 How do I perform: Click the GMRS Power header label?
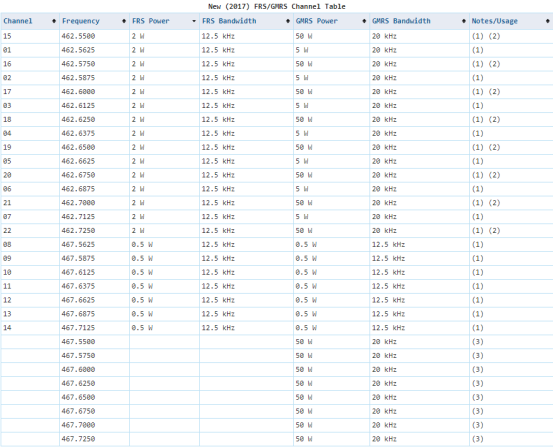[x=317, y=21]
